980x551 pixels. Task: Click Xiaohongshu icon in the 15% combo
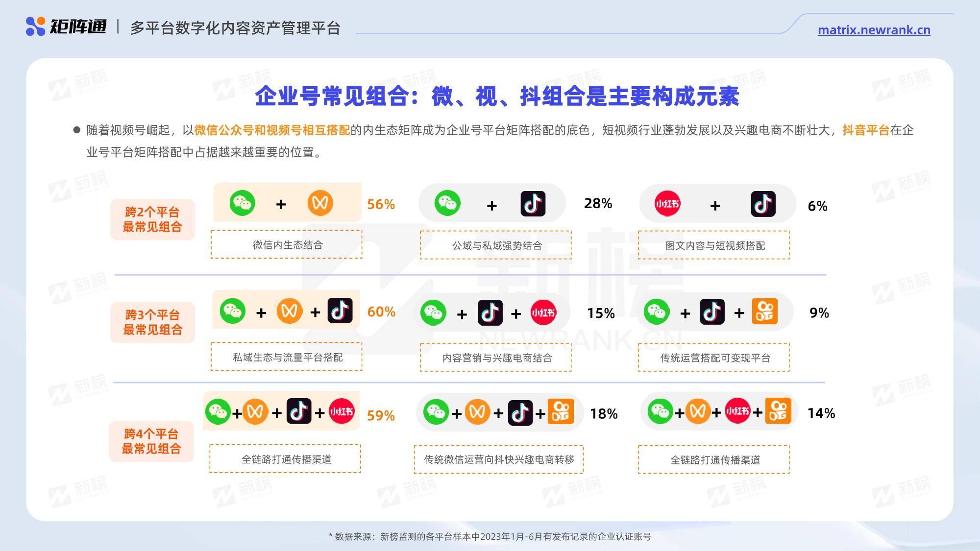coord(543,312)
